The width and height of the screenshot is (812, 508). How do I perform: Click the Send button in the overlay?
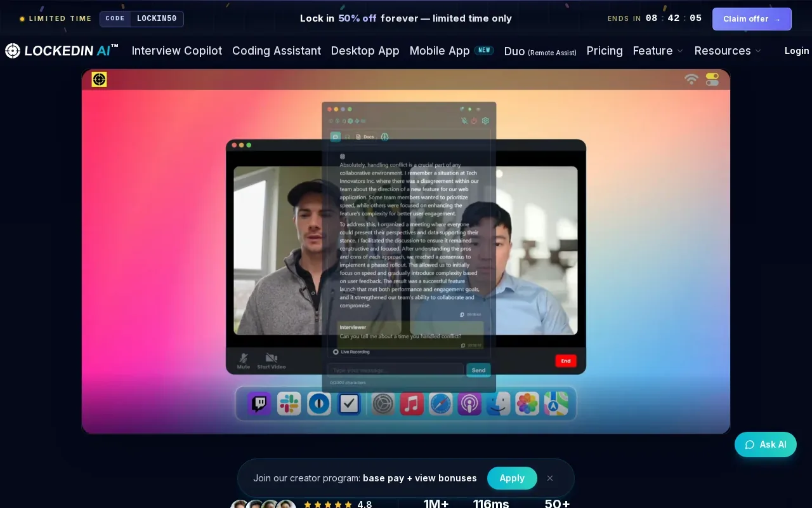point(478,370)
